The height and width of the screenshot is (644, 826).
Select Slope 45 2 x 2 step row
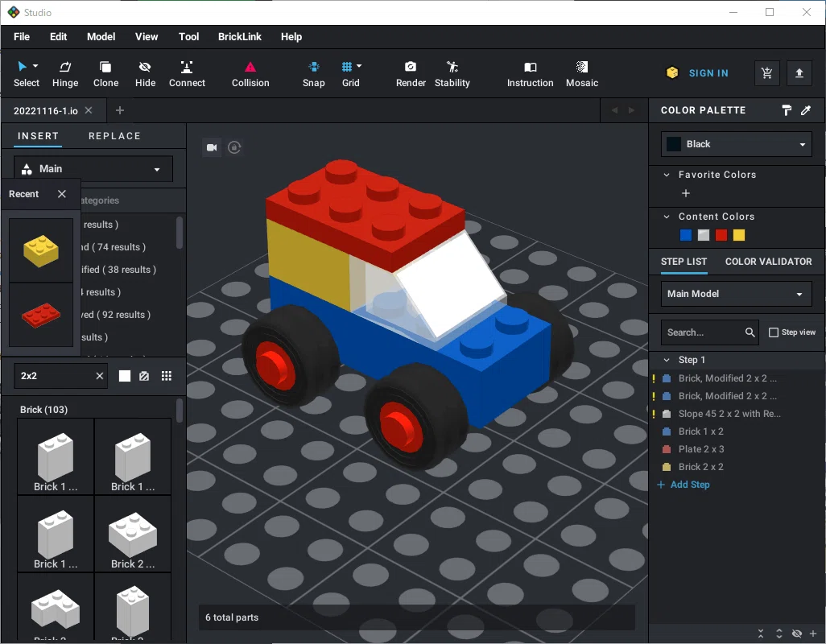[737, 414]
